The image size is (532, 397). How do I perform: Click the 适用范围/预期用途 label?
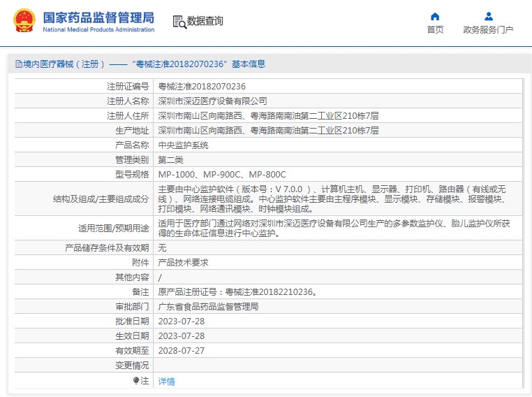pos(114,229)
